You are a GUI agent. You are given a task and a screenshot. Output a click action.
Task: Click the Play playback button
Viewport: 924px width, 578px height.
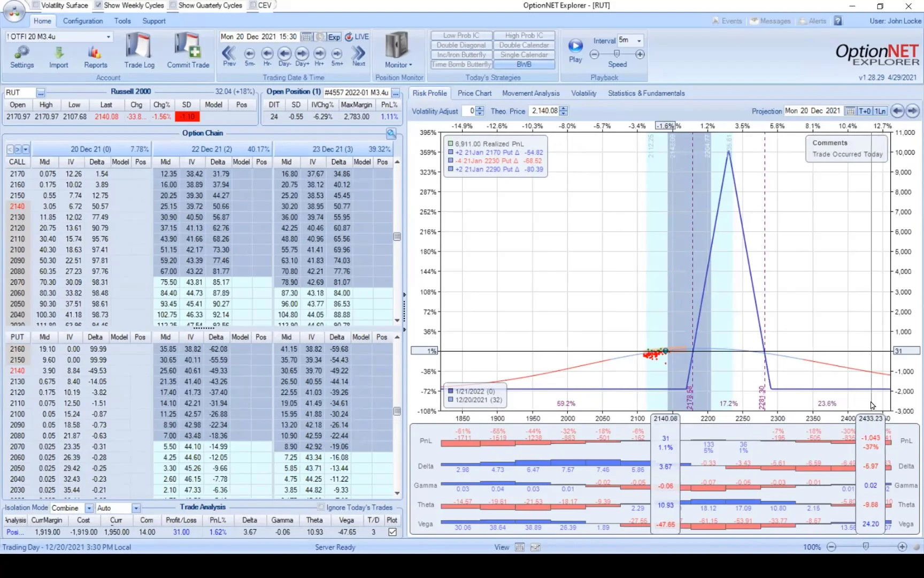pyautogui.click(x=575, y=46)
